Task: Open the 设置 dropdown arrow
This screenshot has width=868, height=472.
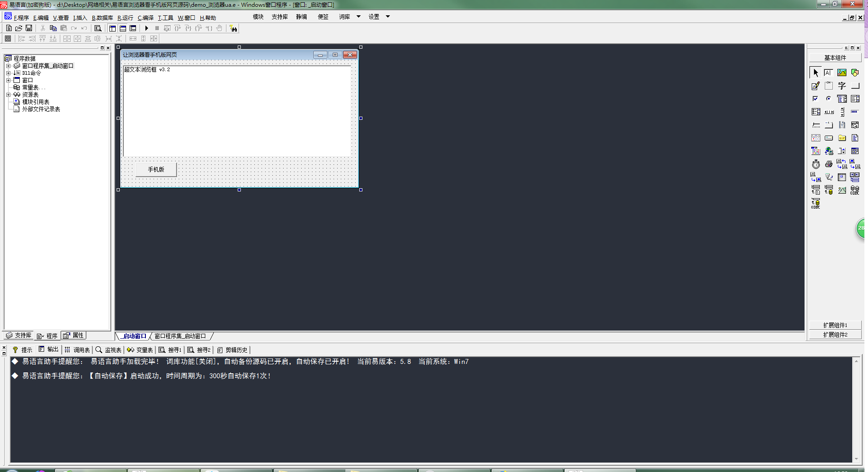Action: 388,17
